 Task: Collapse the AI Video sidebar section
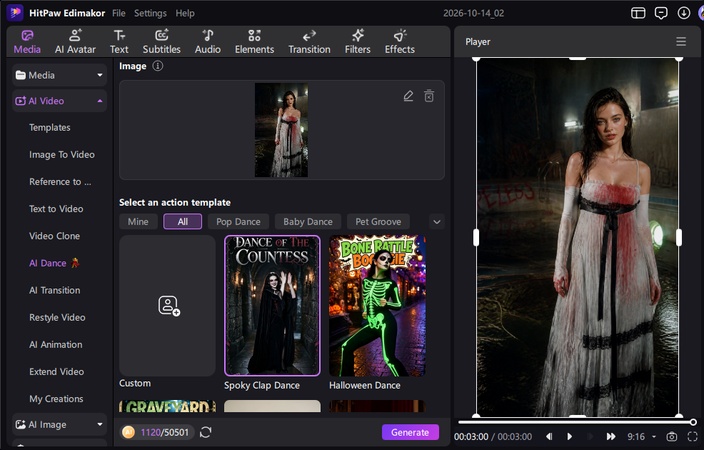point(60,101)
